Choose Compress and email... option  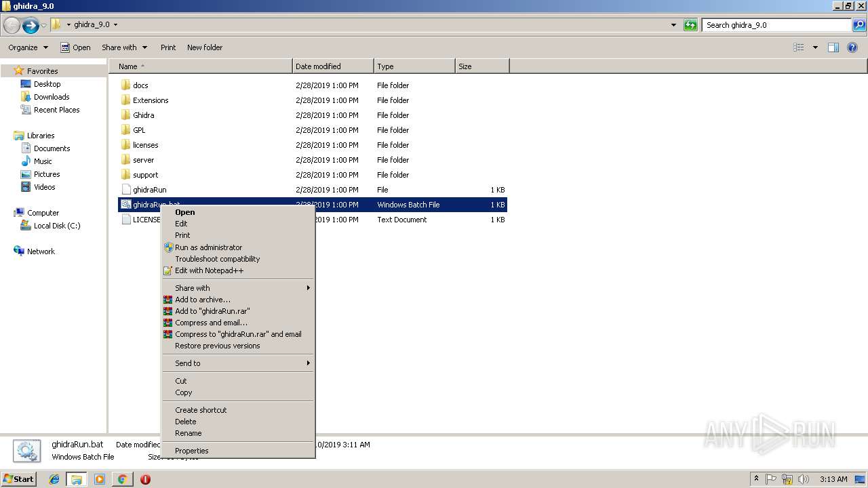click(212, 323)
